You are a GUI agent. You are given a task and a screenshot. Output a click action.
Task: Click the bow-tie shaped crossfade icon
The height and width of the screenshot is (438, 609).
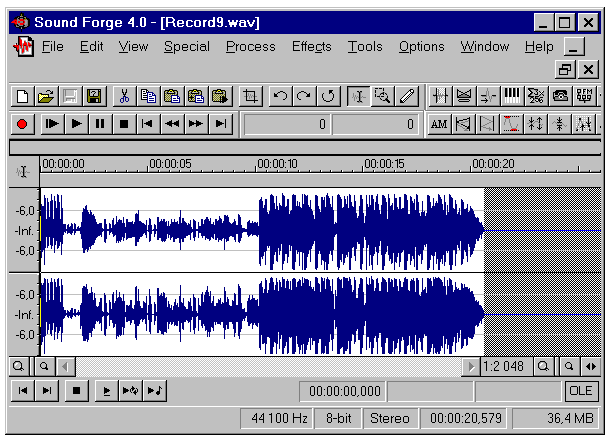(x=464, y=96)
